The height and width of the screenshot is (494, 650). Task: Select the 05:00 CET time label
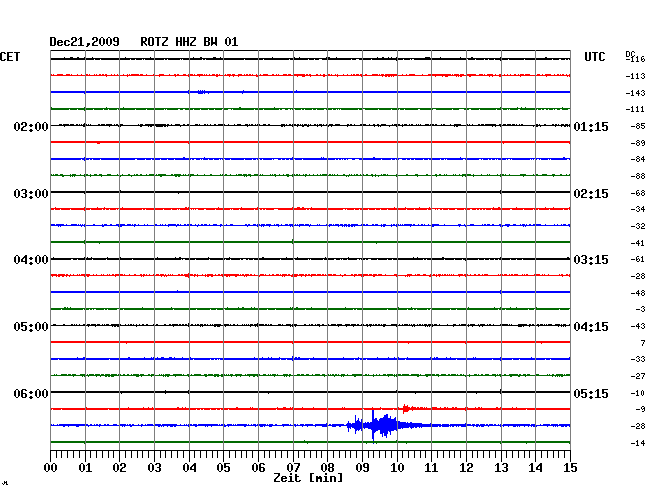(x=31, y=327)
